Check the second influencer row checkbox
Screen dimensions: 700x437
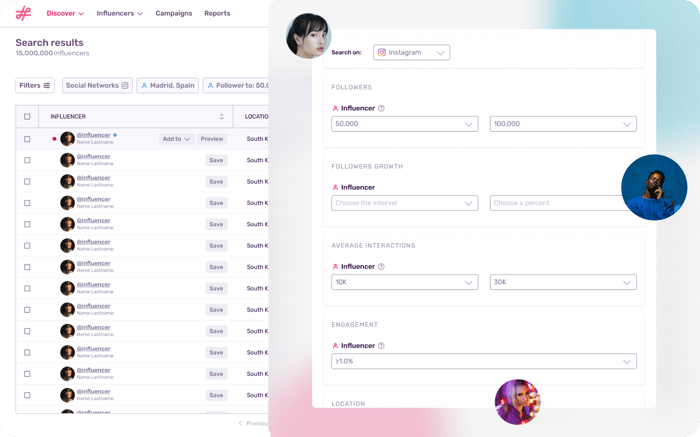[x=27, y=160]
